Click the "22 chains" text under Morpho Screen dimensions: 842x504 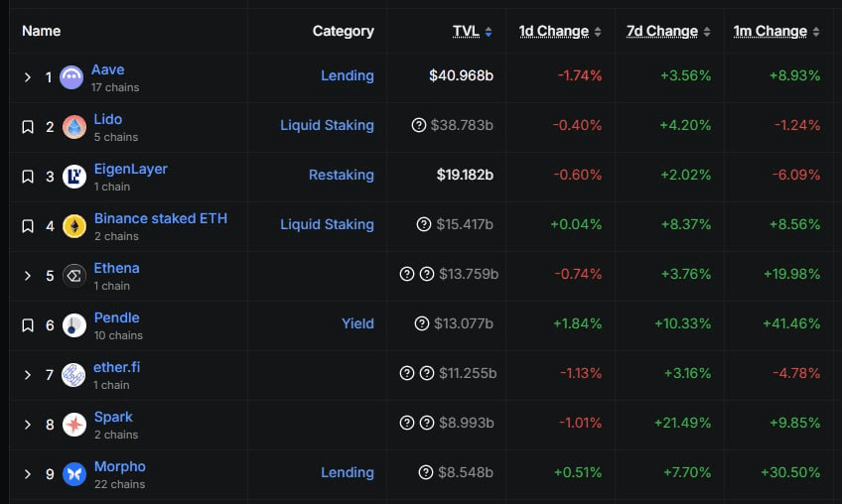point(120,484)
